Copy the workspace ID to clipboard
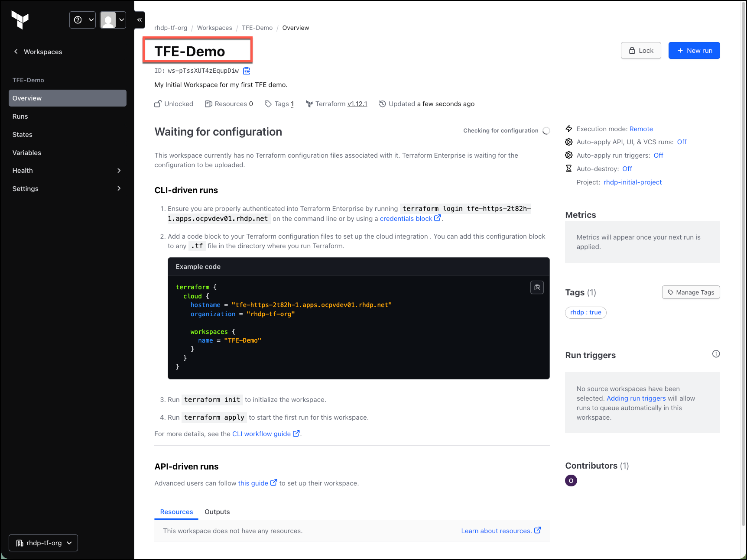The image size is (747, 560). click(247, 71)
